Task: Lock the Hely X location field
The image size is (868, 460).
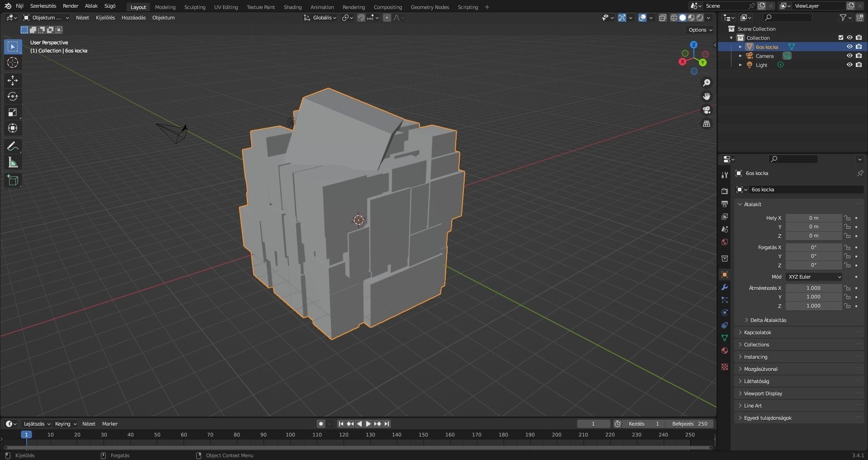Action: 848,218
